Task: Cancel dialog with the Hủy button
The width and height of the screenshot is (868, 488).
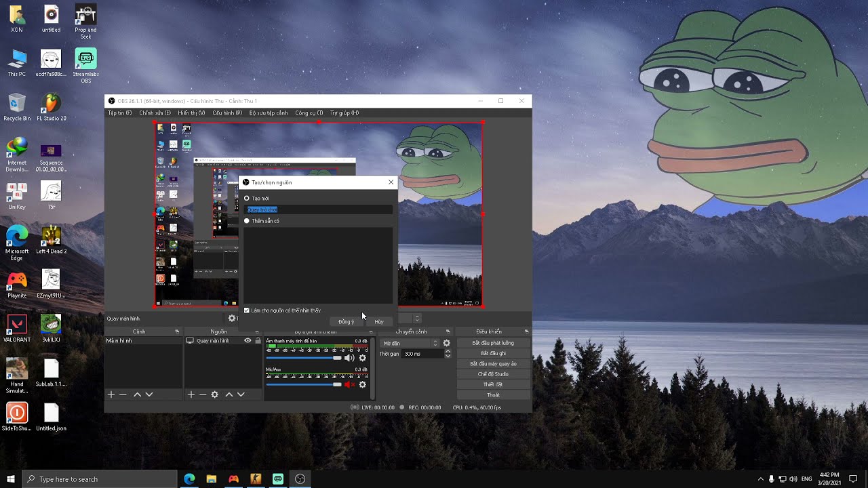Action: [379, 322]
